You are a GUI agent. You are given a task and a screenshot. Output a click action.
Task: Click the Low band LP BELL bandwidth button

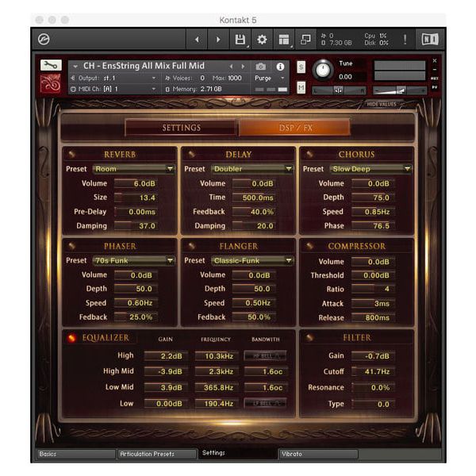265,403
